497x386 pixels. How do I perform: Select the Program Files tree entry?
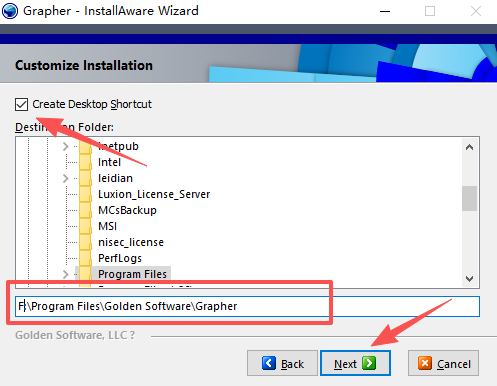(x=132, y=274)
